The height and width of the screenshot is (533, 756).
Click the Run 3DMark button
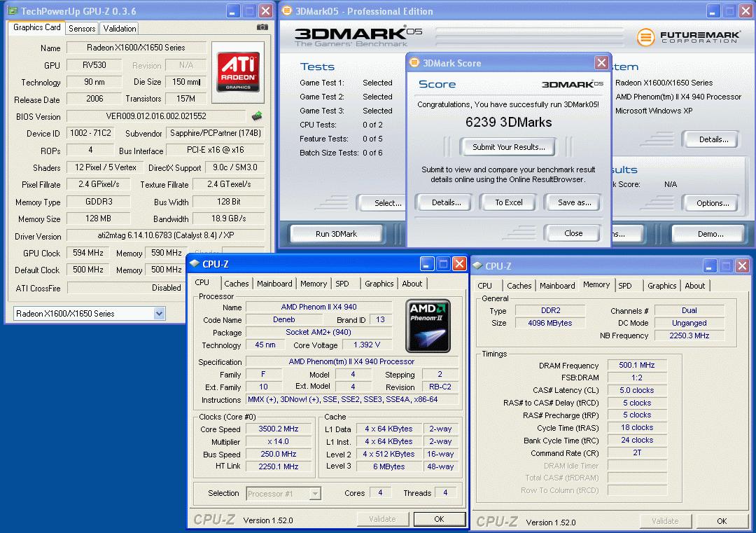[336, 234]
